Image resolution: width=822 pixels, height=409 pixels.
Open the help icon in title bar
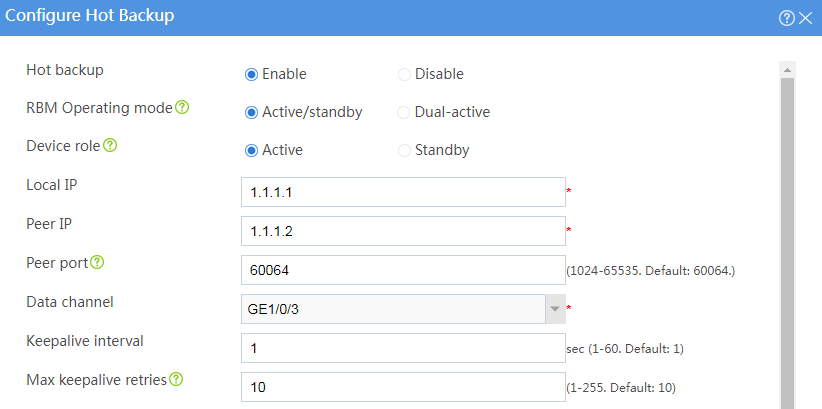pyautogui.click(x=787, y=19)
